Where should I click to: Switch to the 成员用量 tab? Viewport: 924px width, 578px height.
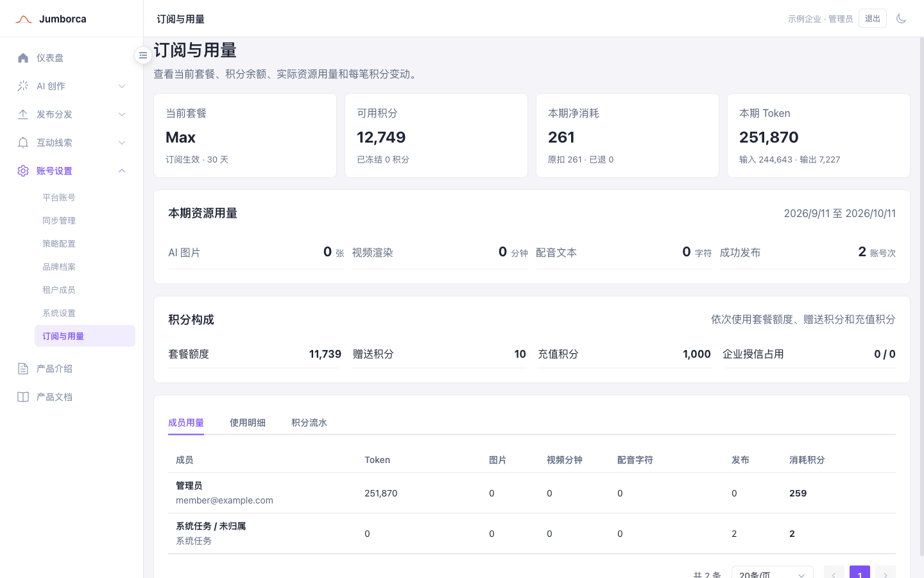pyautogui.click(x=186, y=423)
